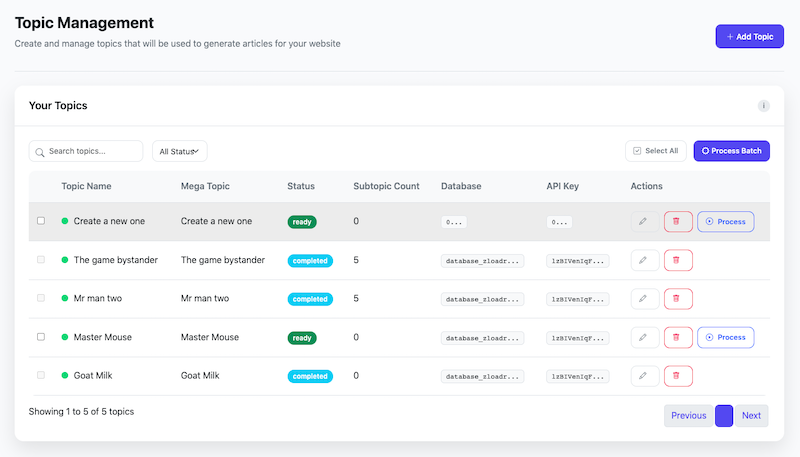Click the edit pencil for Create a new one
This screenshot has width=800, height=457.
[645, 221]
